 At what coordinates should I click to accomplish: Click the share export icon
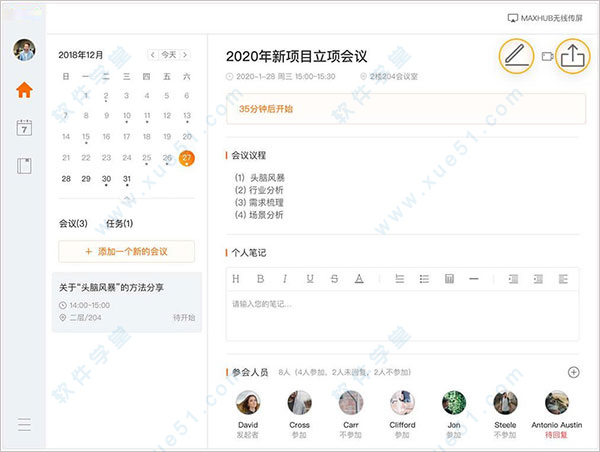(x=572, y=56)
